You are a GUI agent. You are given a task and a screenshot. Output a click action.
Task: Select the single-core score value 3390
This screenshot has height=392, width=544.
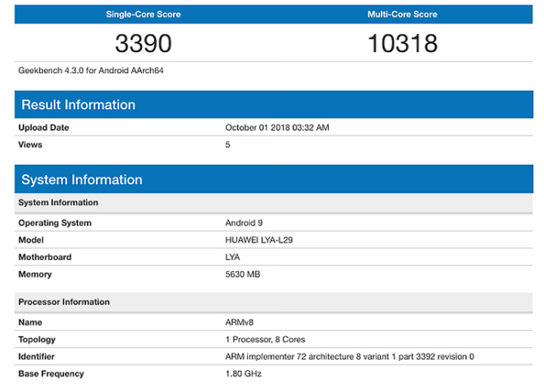pos(144,43)
